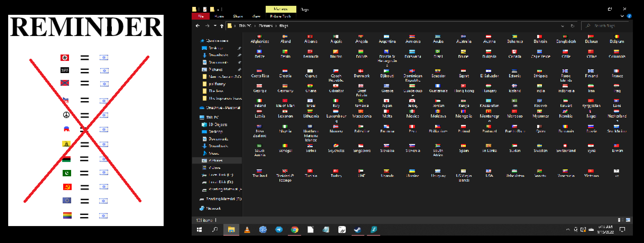Select Network in the navigation pane
This screenshot has width=644, height=243.
point(213,208)
